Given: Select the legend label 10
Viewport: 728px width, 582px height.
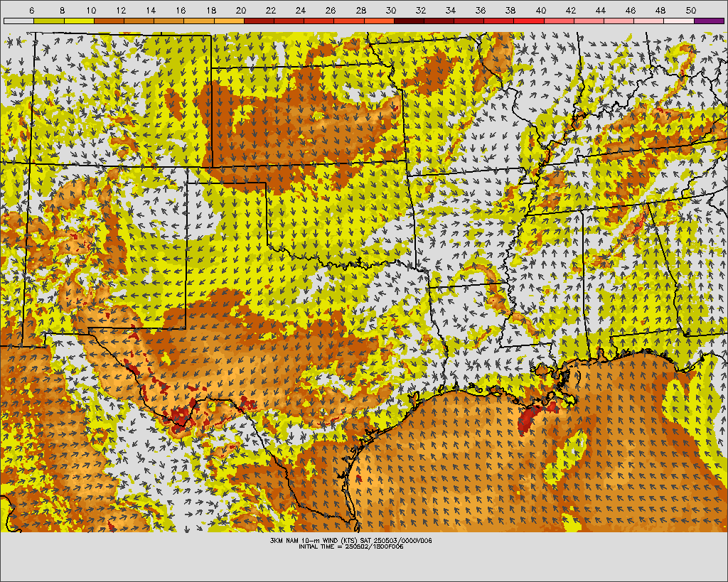Looking at the screenshot, I should click(x=91, y=10).
